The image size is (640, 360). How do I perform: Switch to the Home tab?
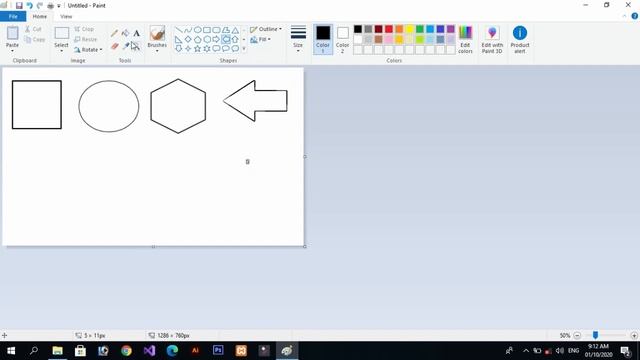coord(40,16)
